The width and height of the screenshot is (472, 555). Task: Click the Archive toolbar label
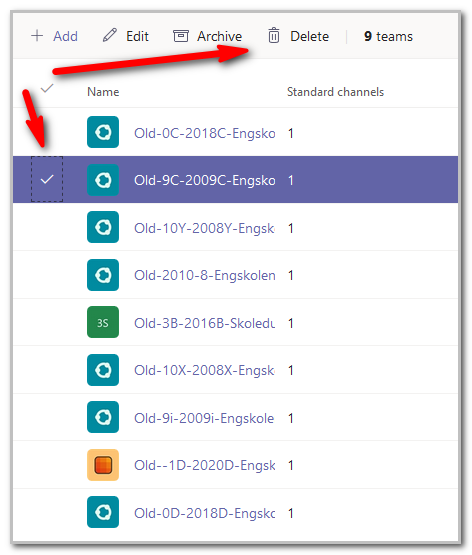tap(219, 36)
